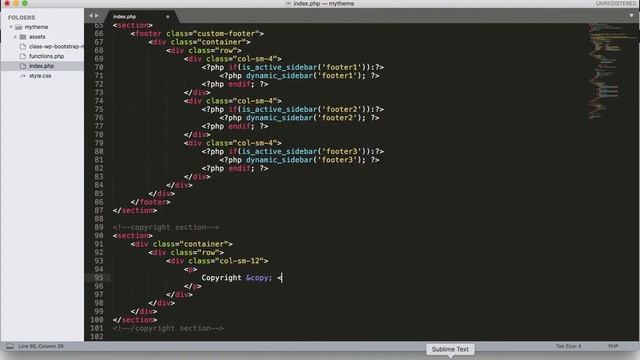
Task: Toggle sidebar panel switcher icon
Action: click(9, 346)
